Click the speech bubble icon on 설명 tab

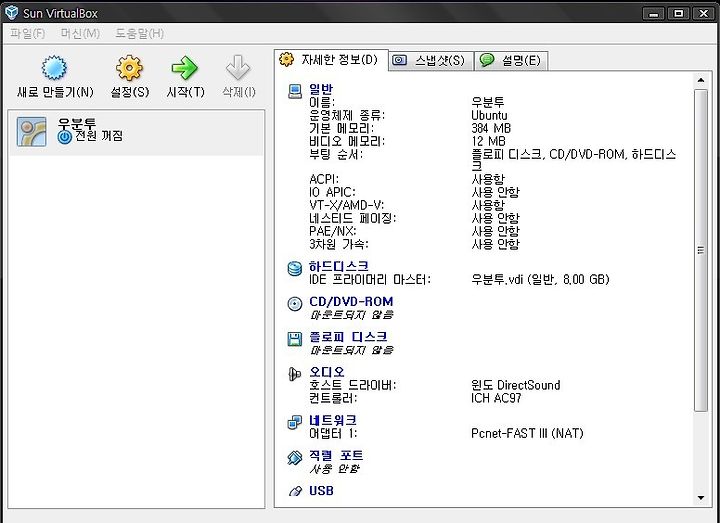[x=487, y=60]
